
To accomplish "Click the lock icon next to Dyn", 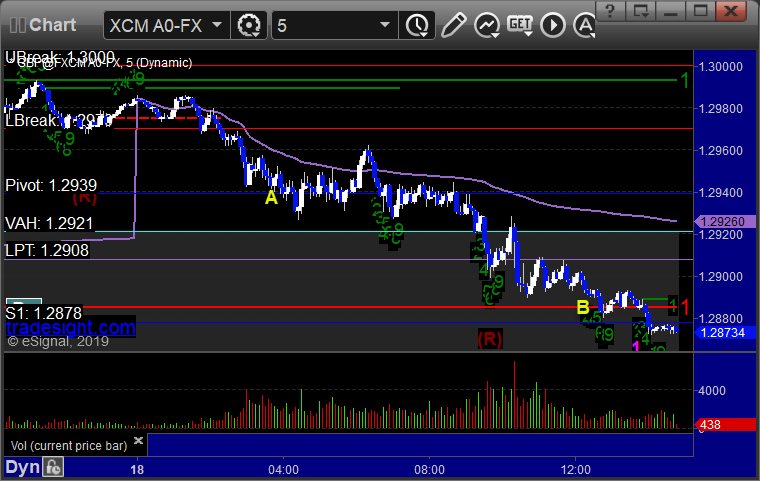I will click(x=53, y=467).
